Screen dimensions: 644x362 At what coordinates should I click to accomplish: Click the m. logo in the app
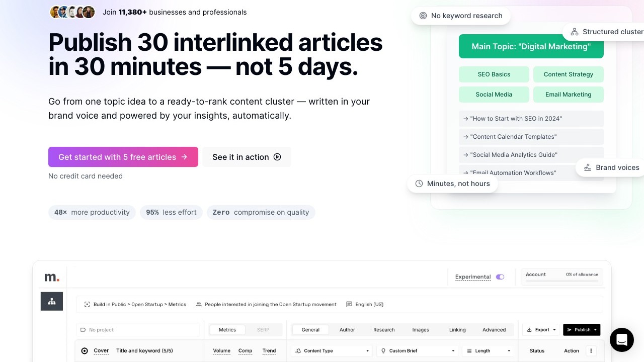pos(52,277)
